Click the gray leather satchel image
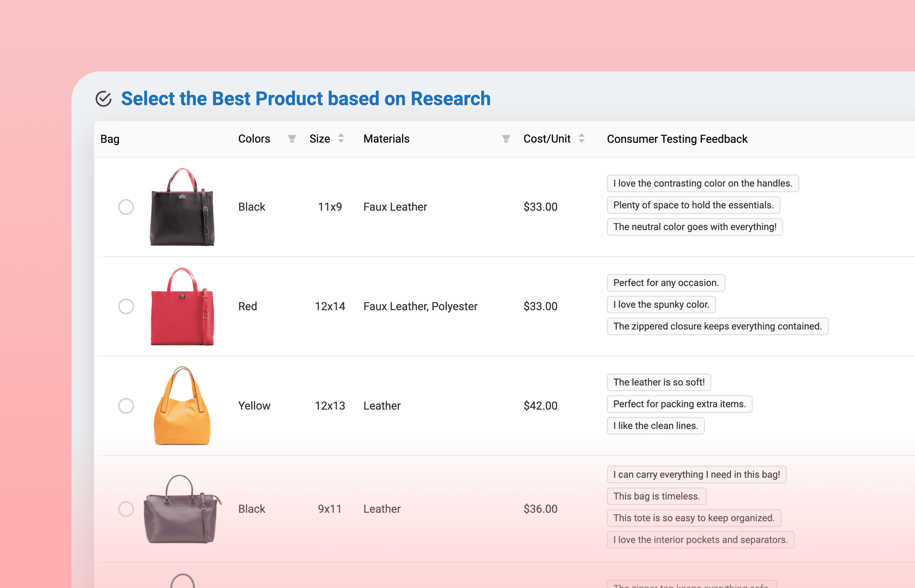Viewport: 915px width, 588px height. pos(182,509)
